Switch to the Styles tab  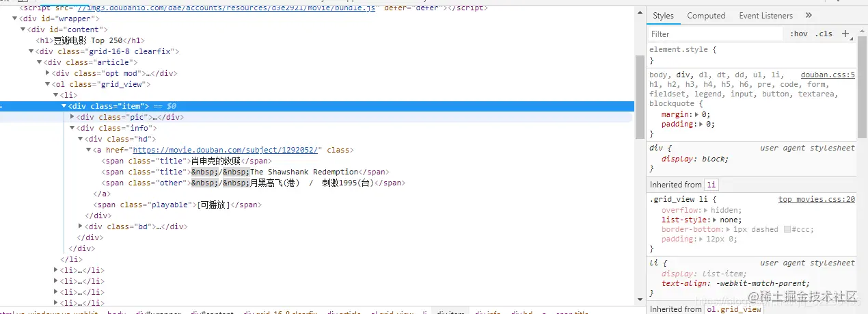[663, 16]
